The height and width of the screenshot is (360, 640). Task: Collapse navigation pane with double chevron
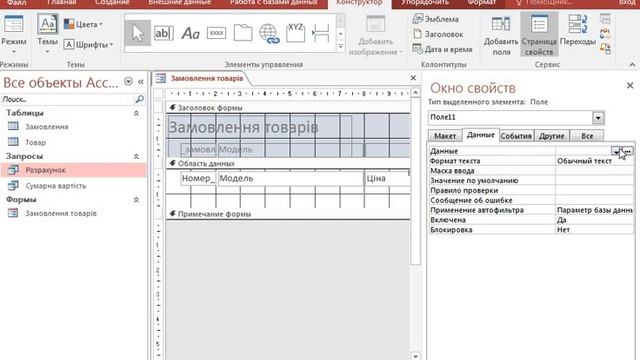141,82
